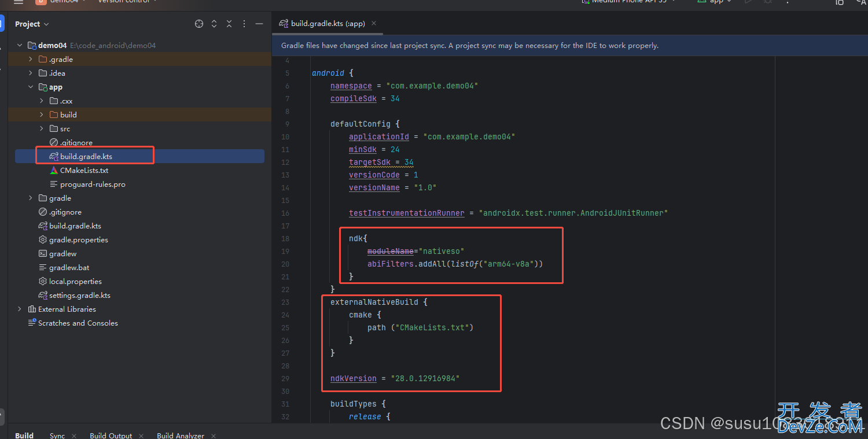This screenshot has height=439, width=868.
Task: Click 'applicationId' on line 10
Action: (379, 137)
